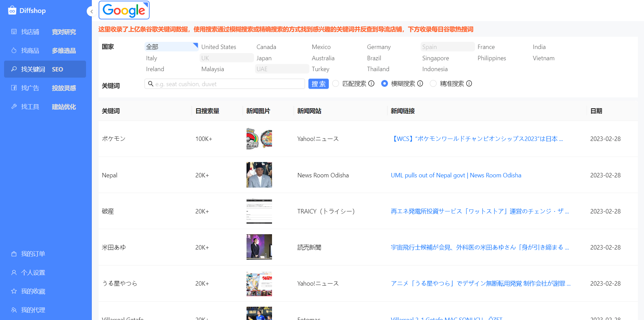Select the 匹配搜索 radio button
Viewport: 644px width, 320px height.
336,83
